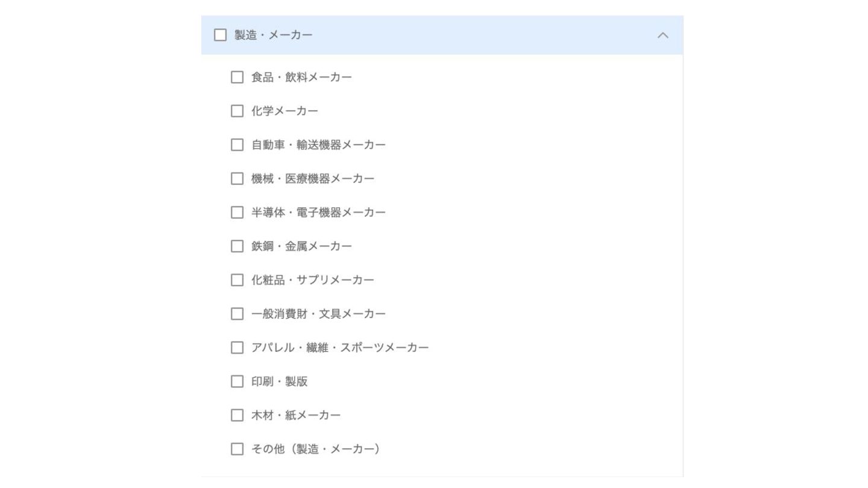Click the 化学メーカー label text

click(x=285, y=111)
